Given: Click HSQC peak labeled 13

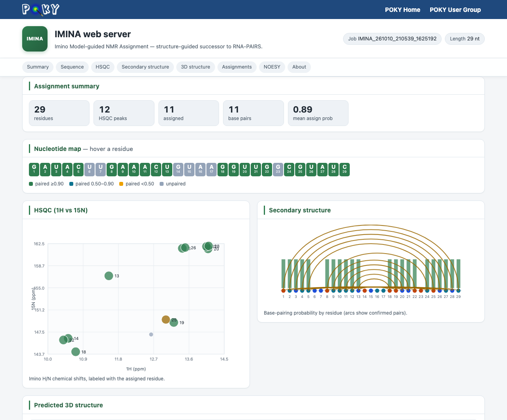Looking at the screenshot, I should click(109, 276).
